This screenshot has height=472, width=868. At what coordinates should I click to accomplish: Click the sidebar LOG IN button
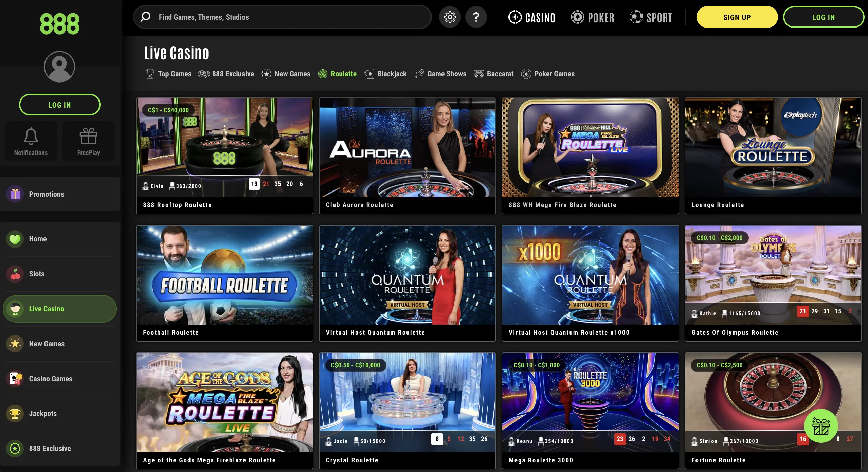click(60, 105)
